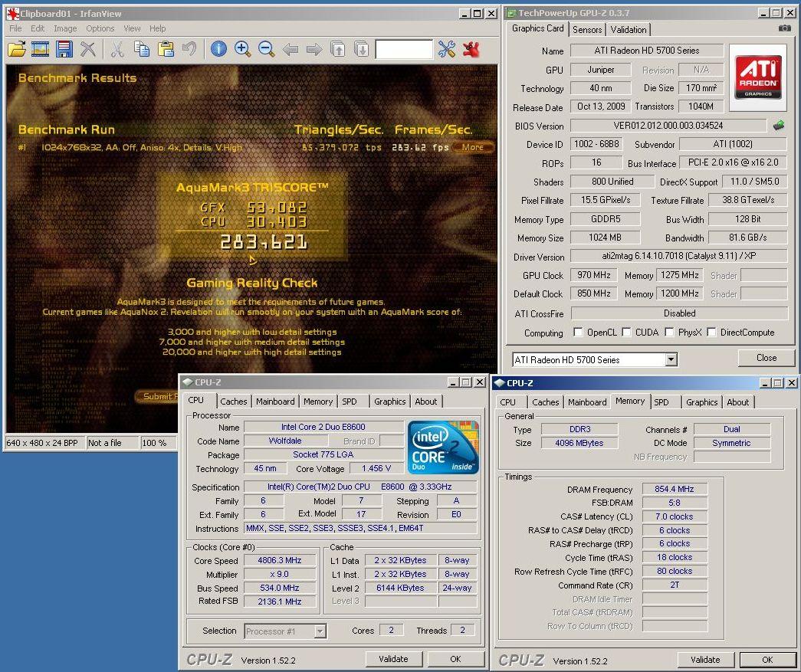The height and width of the screenshot is (672, 801).
Task: Click IrfanView toolbar page number field
Action: tap(404, 50)
